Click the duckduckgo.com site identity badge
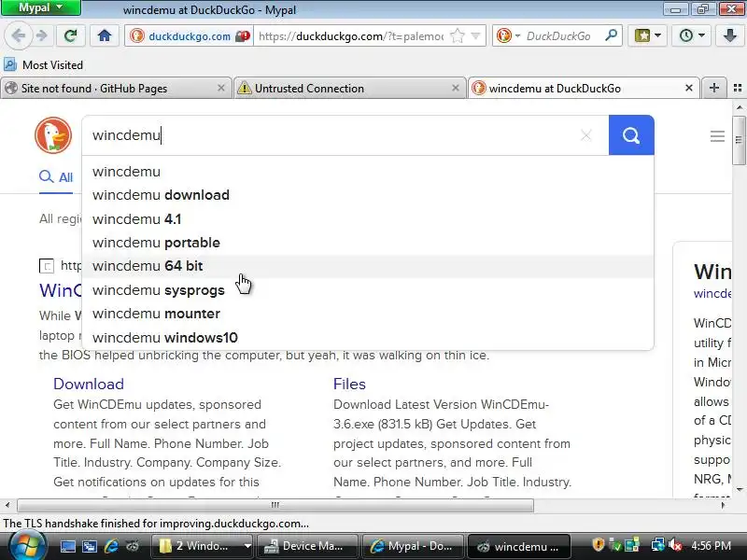Viewport: 747px width, 560px height. [190, 35]
